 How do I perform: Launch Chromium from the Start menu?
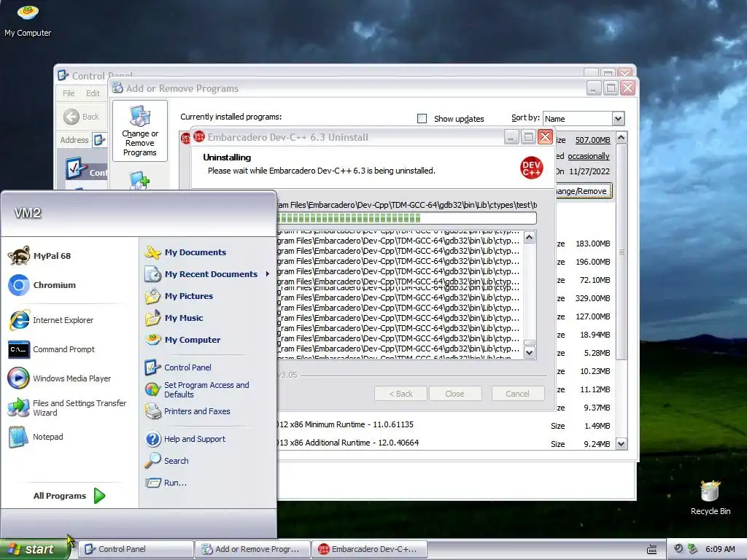pos(42,285)
